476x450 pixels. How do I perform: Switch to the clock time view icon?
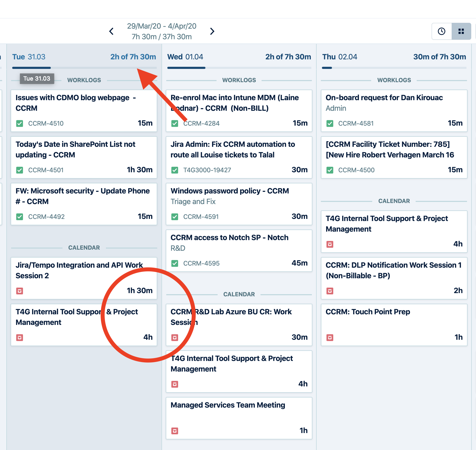pos(441,31)
